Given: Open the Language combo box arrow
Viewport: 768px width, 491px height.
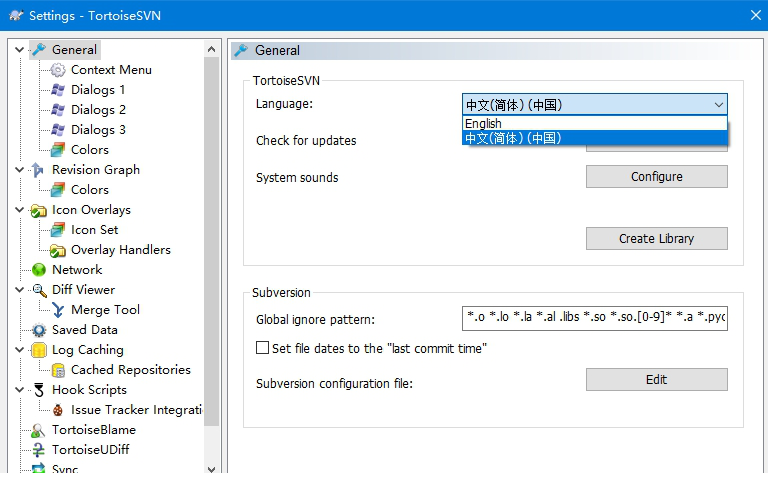Looking at the screenshot, I should (x=719, y=104).
